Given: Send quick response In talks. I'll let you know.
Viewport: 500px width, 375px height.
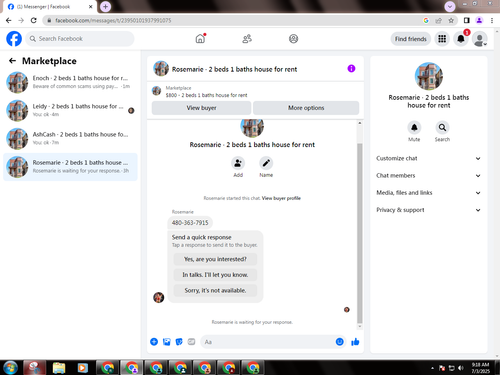Looking at the screenshot, I should [x=215, y=275].
